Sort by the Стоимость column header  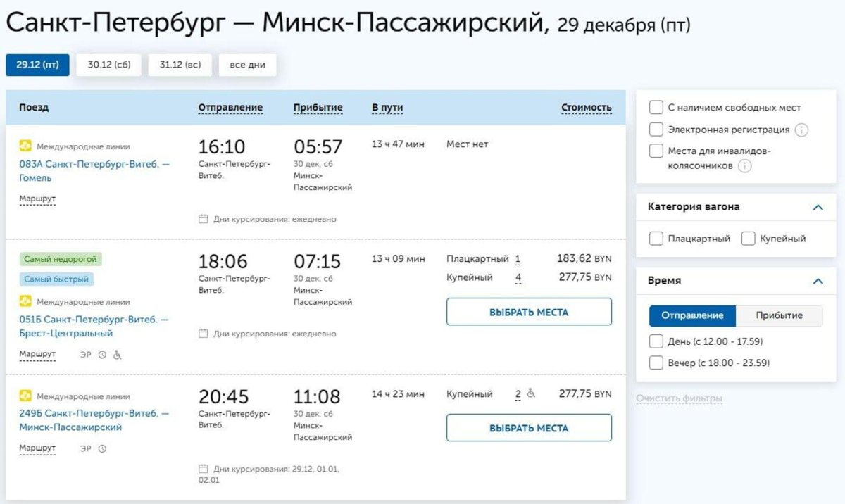point(586,108)
